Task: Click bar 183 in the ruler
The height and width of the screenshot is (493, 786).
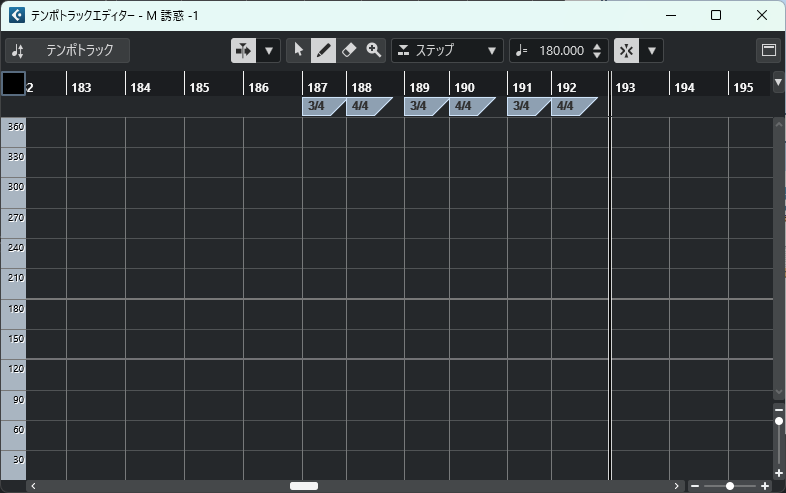Action: (81, 88)
